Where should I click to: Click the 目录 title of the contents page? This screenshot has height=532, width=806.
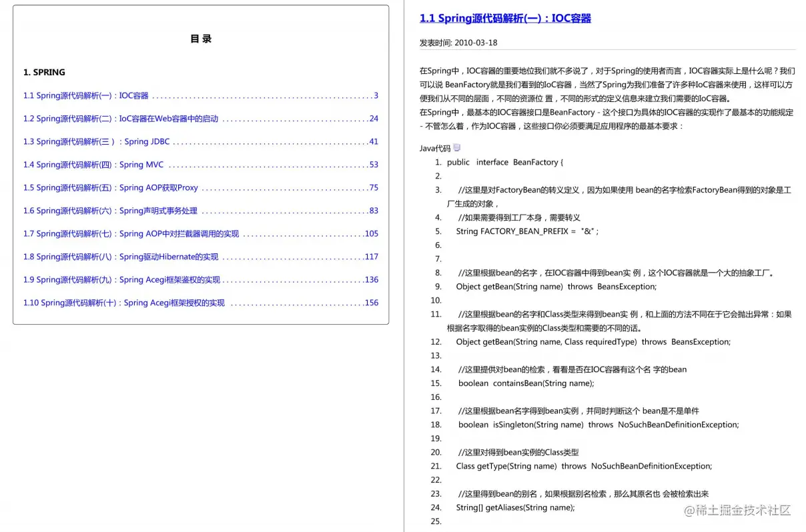199,38
